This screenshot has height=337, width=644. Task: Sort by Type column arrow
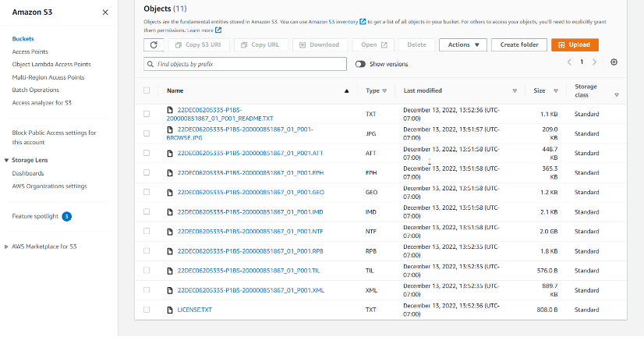[x=384, y=90]
